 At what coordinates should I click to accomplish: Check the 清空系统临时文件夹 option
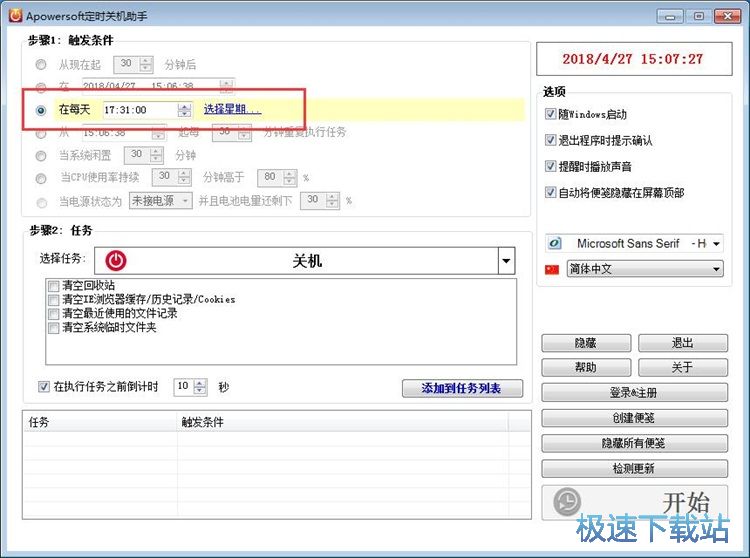point(54,328)
